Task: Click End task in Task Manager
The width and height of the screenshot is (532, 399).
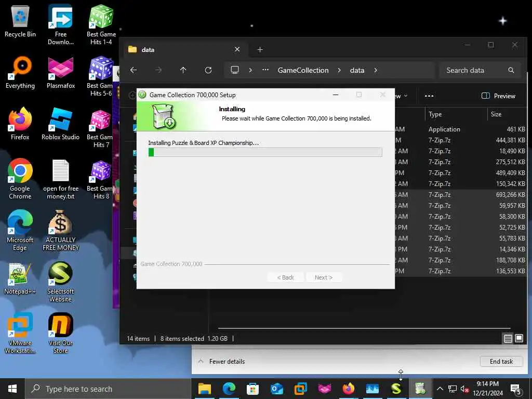Action: tap(501, 362)
